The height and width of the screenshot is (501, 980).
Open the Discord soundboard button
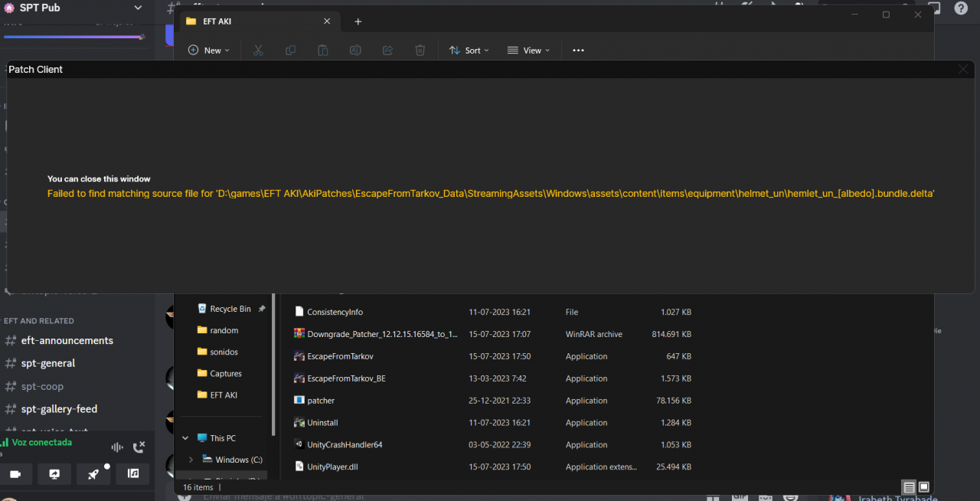point(133,474)
